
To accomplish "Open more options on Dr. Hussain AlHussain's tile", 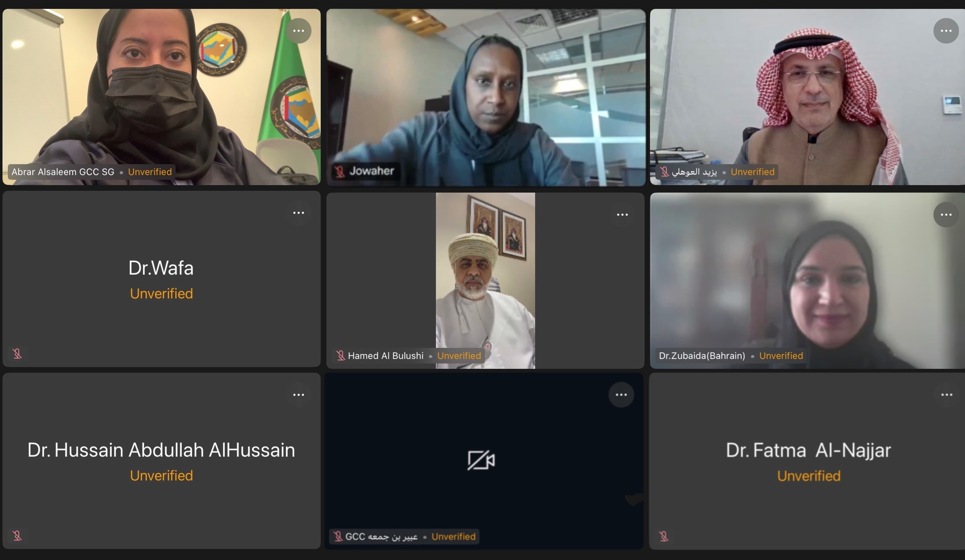I will 298,395.
